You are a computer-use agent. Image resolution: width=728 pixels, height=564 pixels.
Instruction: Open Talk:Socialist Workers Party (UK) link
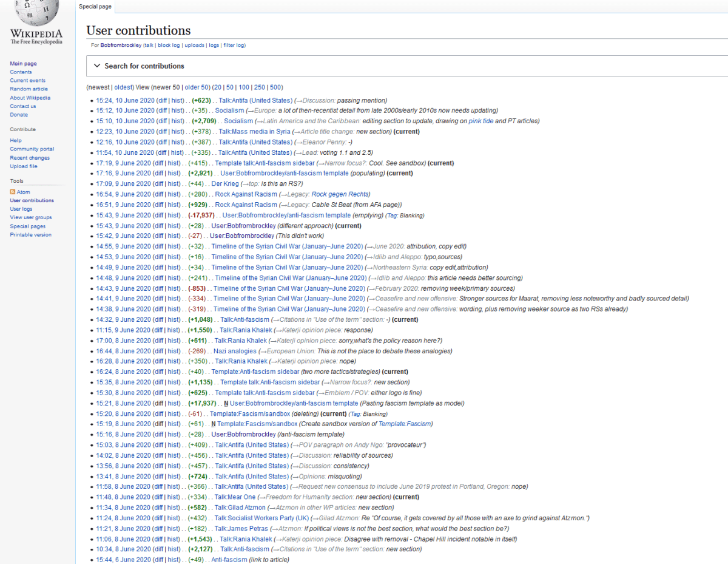[261, 518]
